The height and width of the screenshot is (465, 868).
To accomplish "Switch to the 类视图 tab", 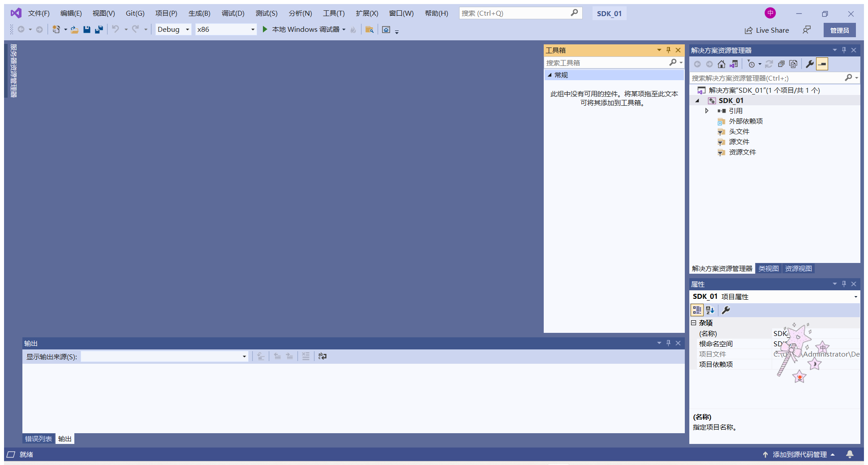I will click(768, 268).
